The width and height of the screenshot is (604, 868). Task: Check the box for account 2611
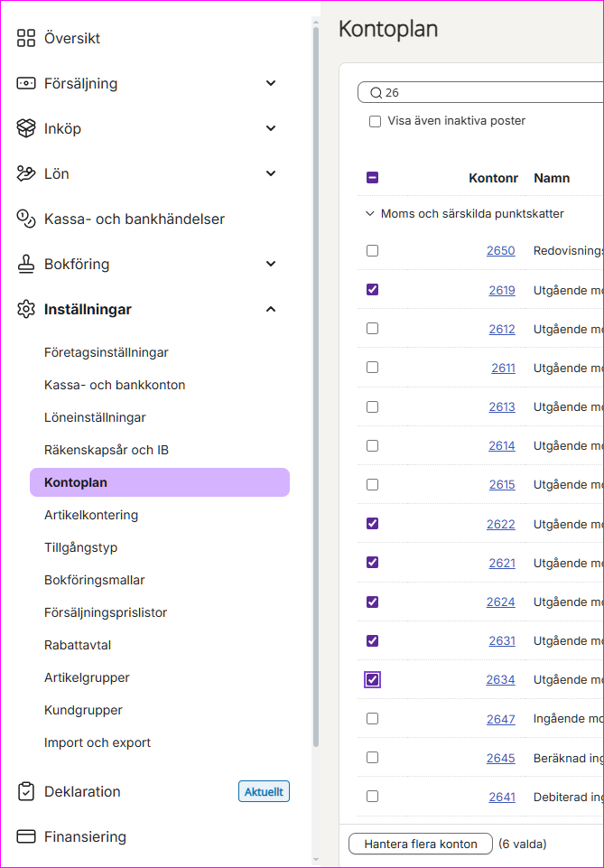point(372,368)
